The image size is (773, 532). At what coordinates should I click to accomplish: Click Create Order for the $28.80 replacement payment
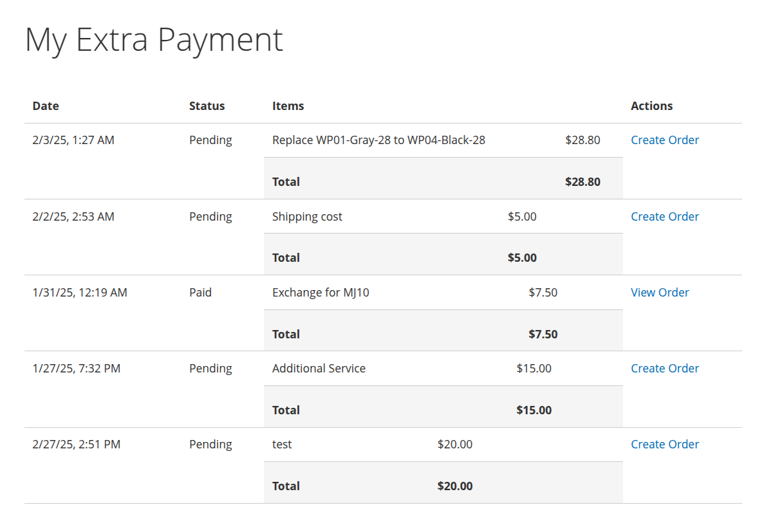coord(664,140)
